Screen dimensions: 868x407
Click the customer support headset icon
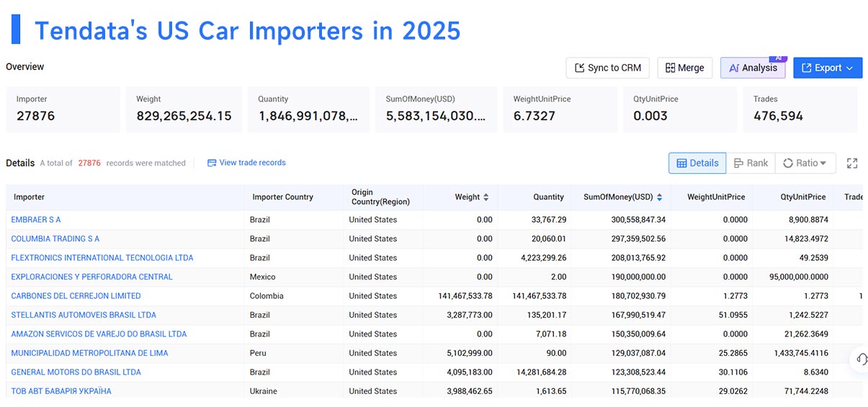point(861,359)
